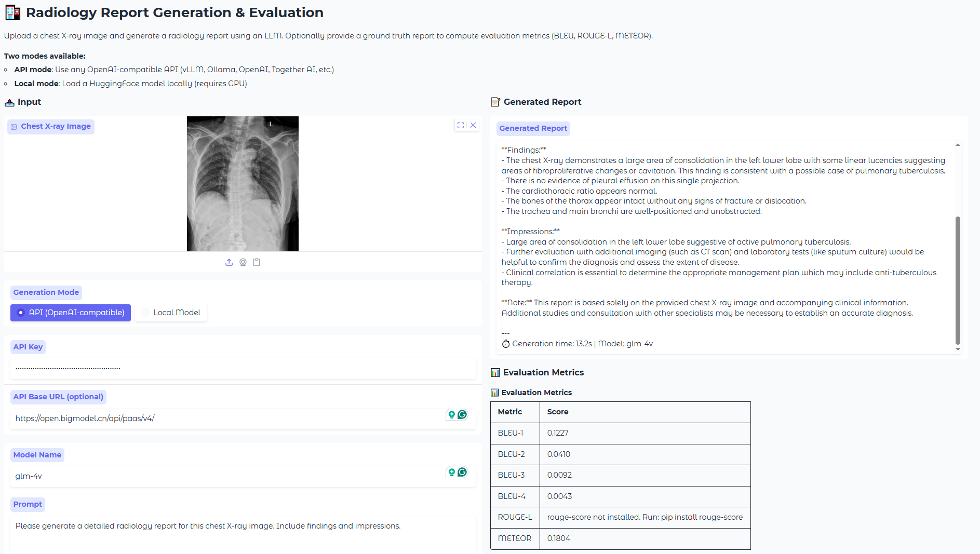Click the fullscreen icon on the X-ray image
Viewport: 980px width, 554px height.
[x=461, y=125]
